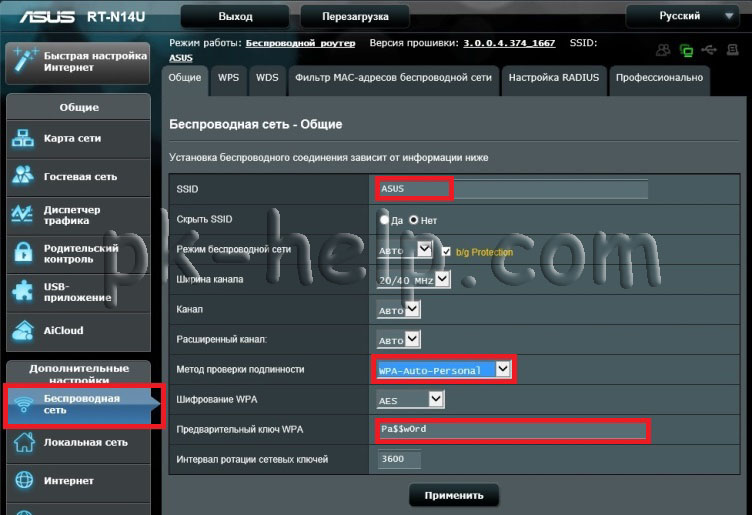Viewport: 752px width, 515px height.
Task: Click the AiCloud cloud icon
Action: click(x=23, y=330)
